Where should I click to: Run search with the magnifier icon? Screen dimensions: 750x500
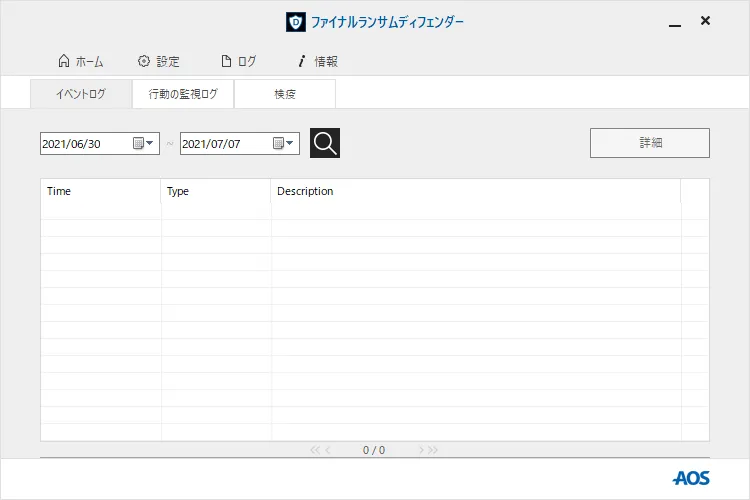click(x=325, y=143)
